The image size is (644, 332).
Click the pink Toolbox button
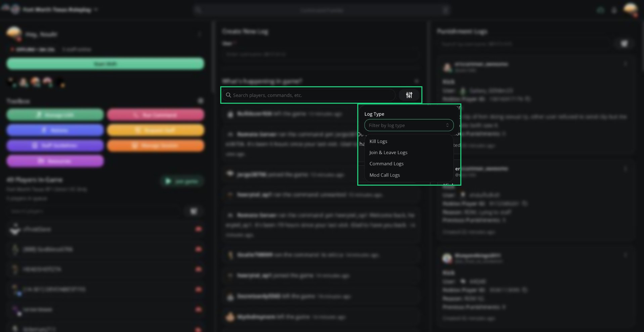[x=155, y=115]
